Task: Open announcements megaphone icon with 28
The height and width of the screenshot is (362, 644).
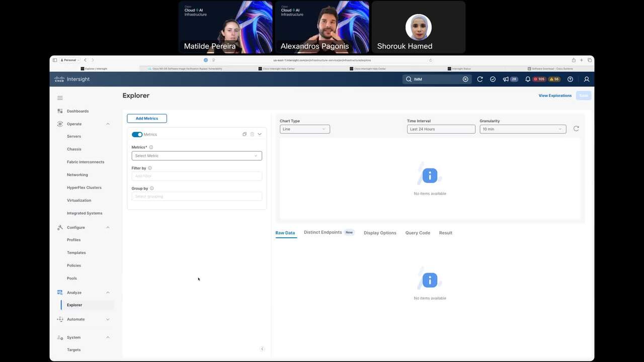Action: [506, 79]
